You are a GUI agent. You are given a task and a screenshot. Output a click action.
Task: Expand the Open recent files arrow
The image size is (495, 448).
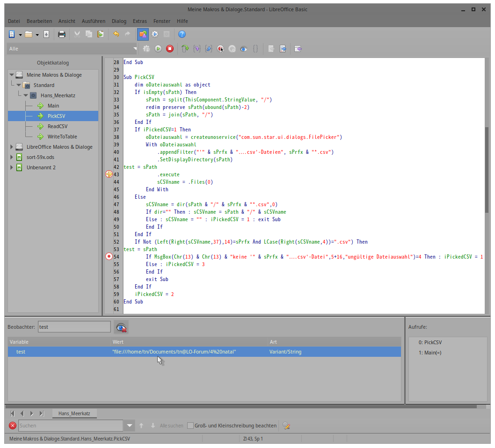37,35
